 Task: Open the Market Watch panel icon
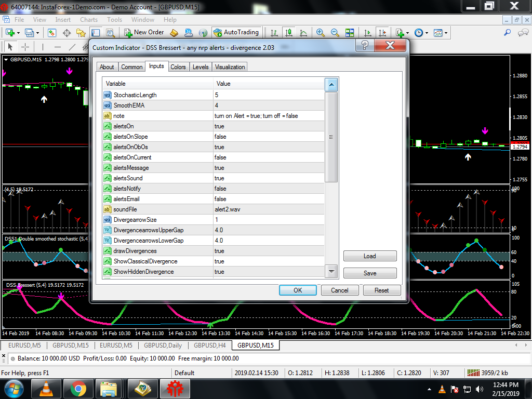[52, 33]
